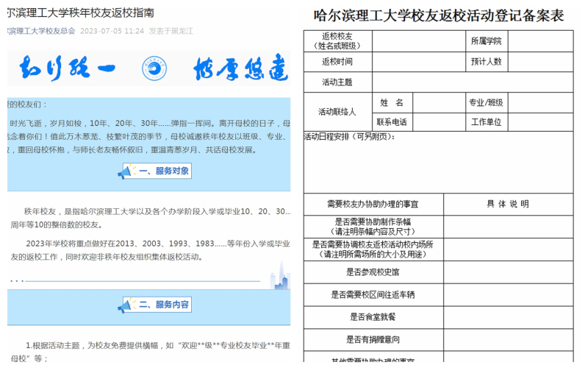
Task: Click the empty cell beside 联系电话
Action: (x=438, y=122)
